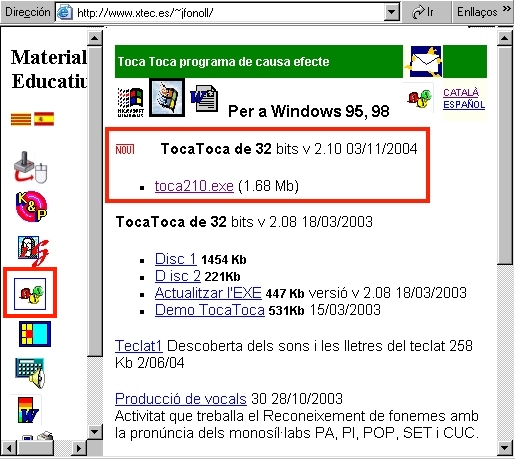Open the Disc 1 link

point(176,259)
